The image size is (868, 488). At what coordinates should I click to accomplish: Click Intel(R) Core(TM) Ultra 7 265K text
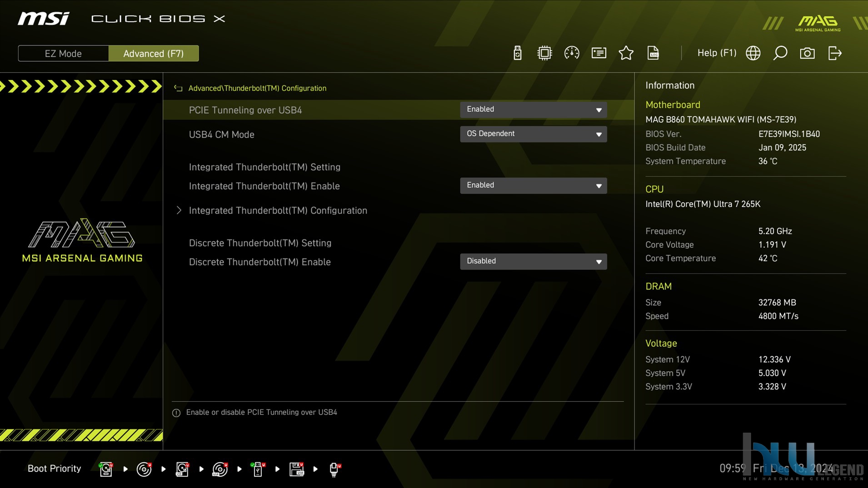pos(703,204)
